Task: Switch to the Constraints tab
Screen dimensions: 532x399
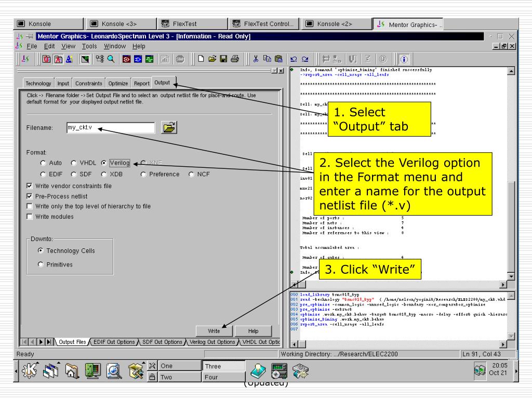Action: pos(88,83)
